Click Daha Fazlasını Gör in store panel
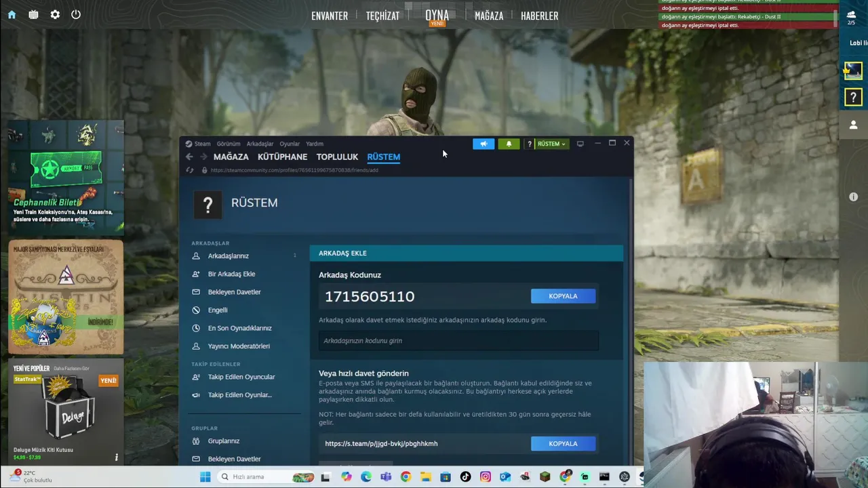Screen dimensions: 868x488 pyautogui.click(x=71, y=368)
